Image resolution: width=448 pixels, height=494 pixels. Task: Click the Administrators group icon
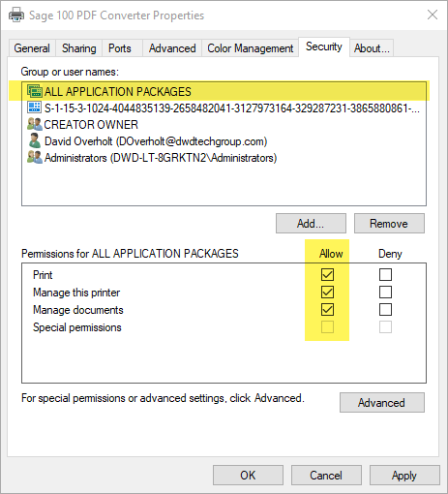click(x=35, y=157)
